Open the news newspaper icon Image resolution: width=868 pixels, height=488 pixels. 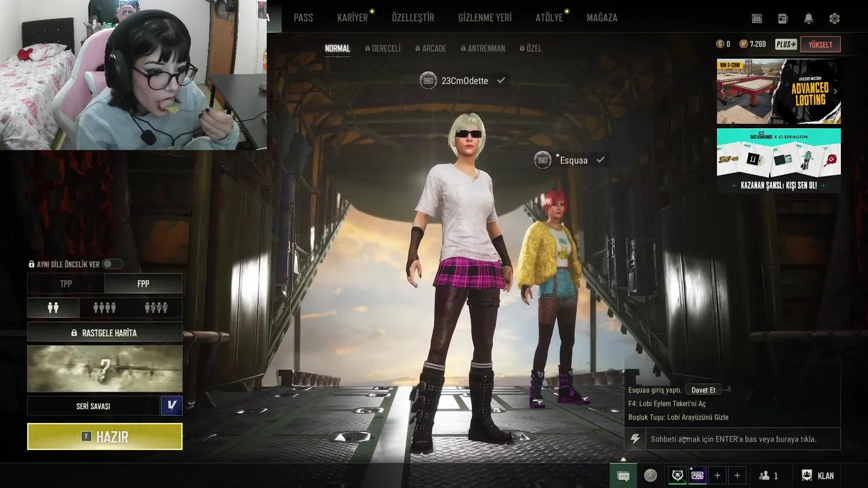coord(783,18)
